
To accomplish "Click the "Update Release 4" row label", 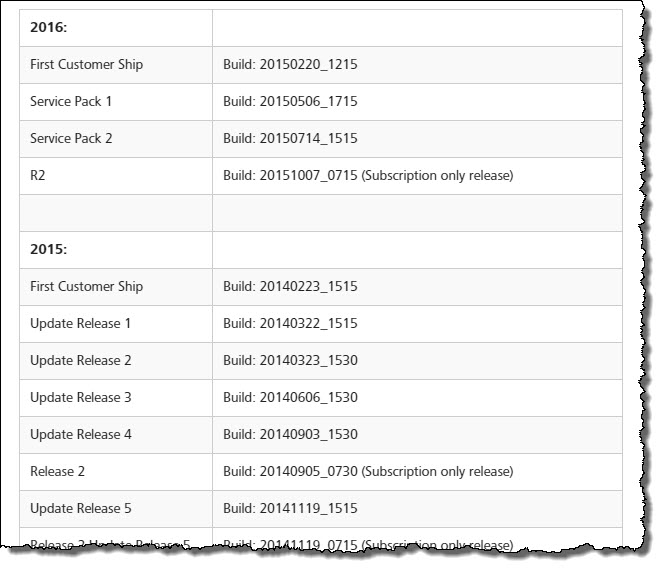I will 80,434.
